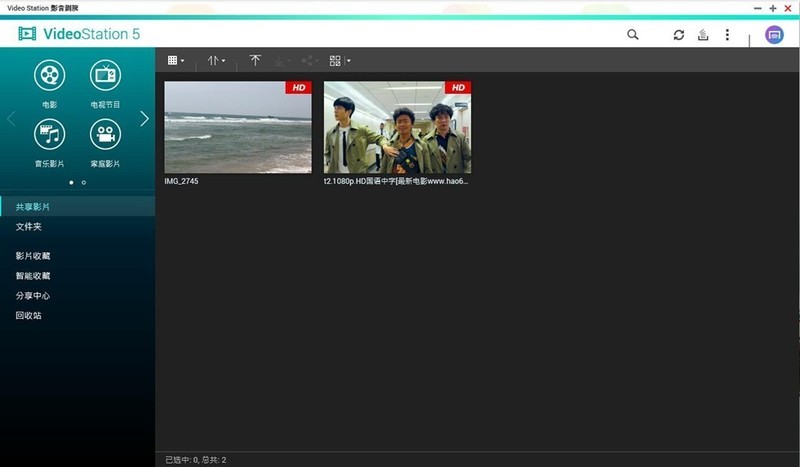Click the search magnifier icon
This screenshot has width=800, height=467.
[633, 35]
